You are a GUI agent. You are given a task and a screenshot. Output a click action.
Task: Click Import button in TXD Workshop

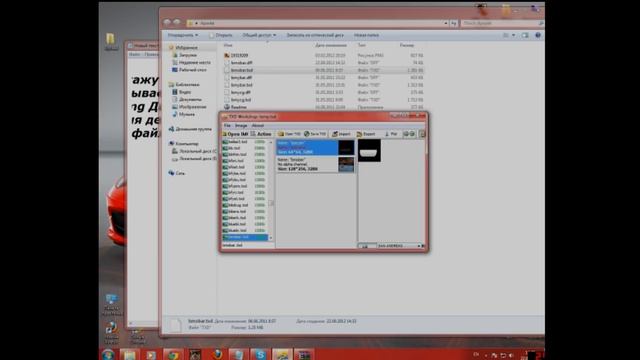[341, 134]
